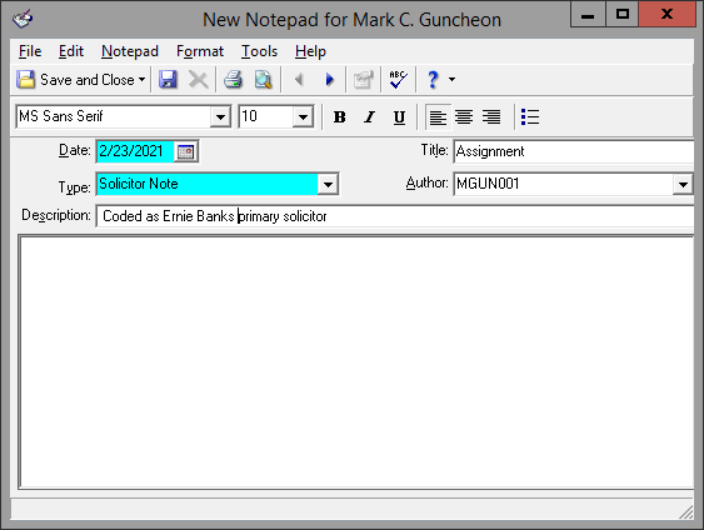
Task: Toggle bulleted list
Action: pos(530,117)
